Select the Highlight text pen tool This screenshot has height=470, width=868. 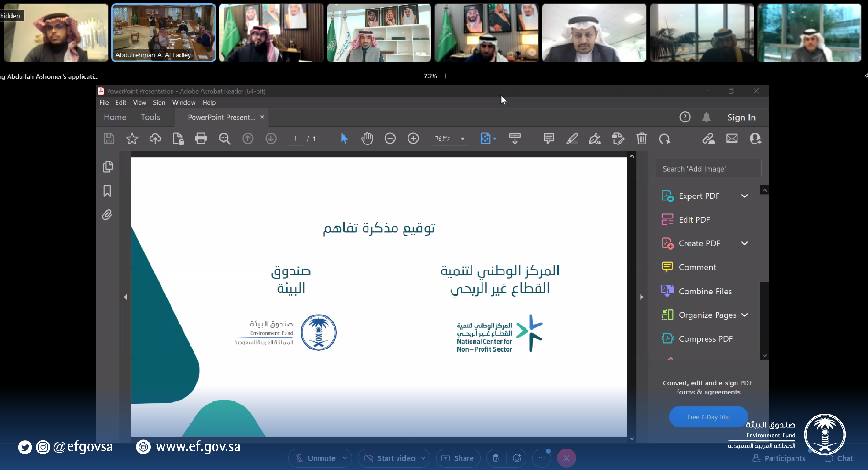pos(572,139)
